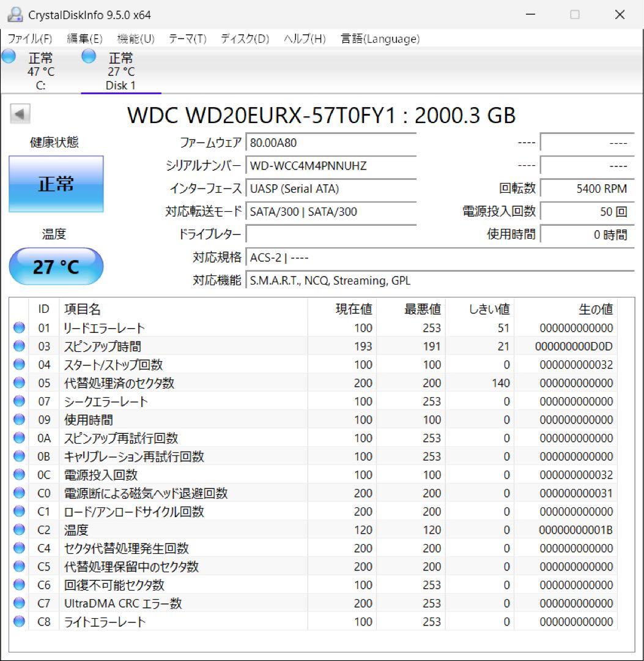Click the status dot beside スピンアップ時間
This screenshot has width=644, height=661.
pos(18,346)
